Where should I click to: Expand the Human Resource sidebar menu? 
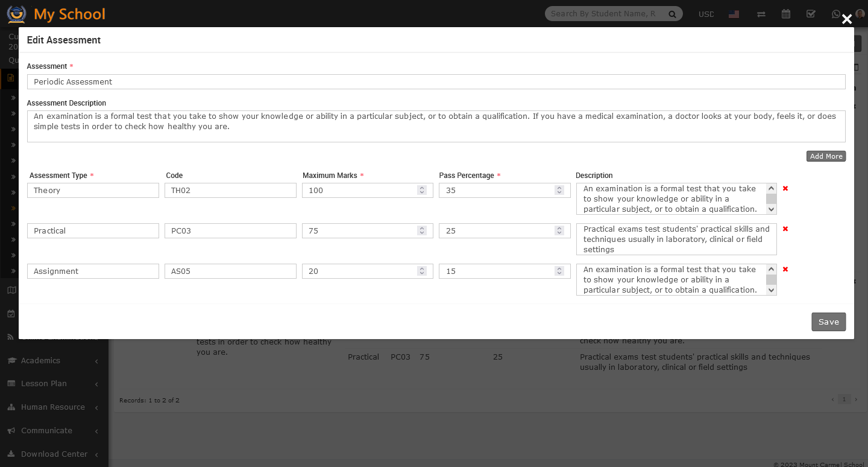(54, 407)
